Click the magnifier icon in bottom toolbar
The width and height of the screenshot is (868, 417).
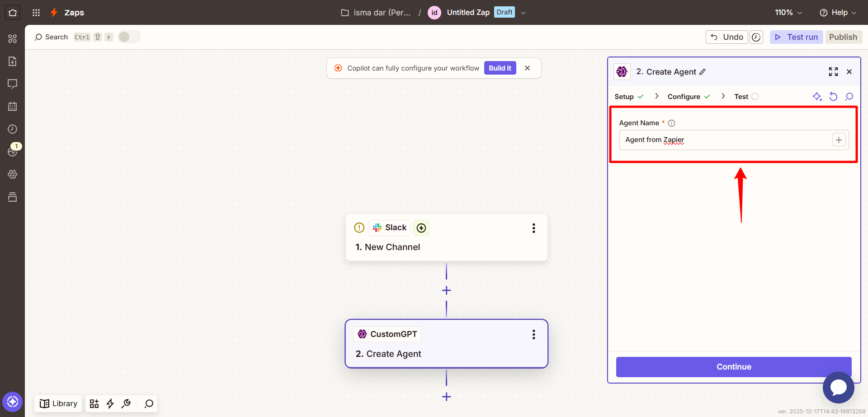click(x=149, y=403)
